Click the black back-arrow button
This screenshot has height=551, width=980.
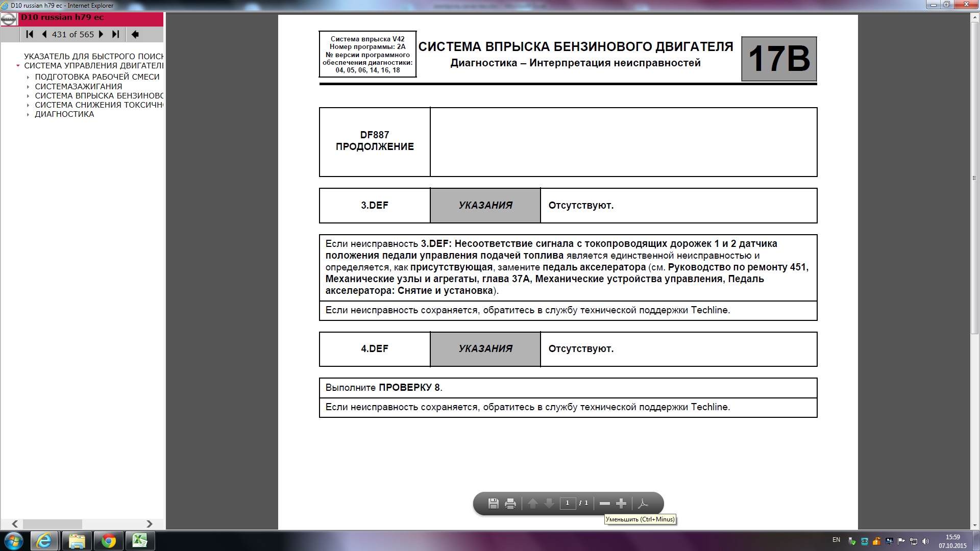pos(135,34)
